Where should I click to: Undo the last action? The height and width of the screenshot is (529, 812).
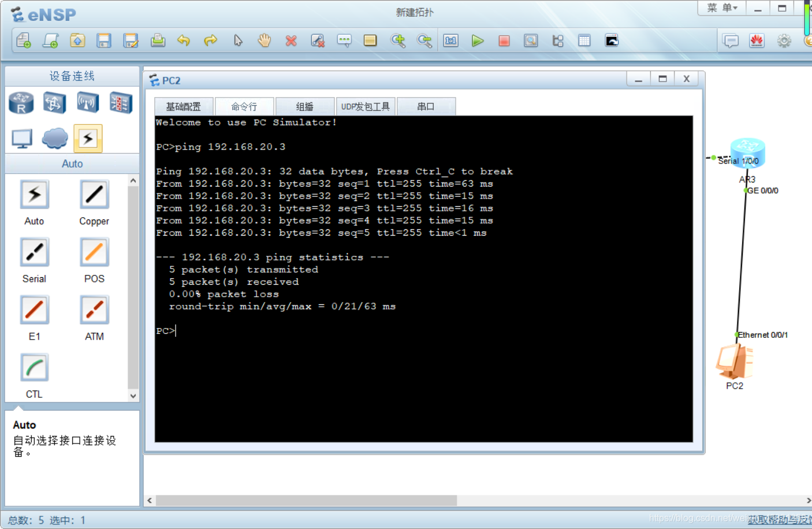pos(184,40)
